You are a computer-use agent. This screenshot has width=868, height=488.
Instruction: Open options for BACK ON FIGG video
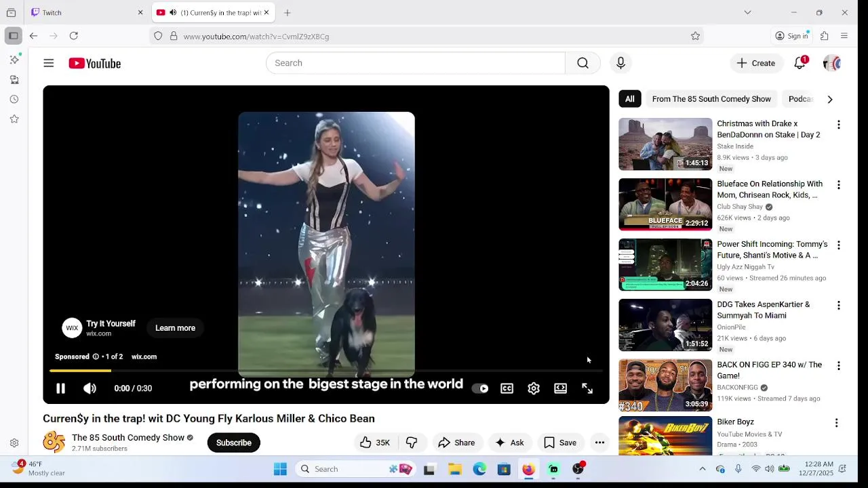point(839,366)
